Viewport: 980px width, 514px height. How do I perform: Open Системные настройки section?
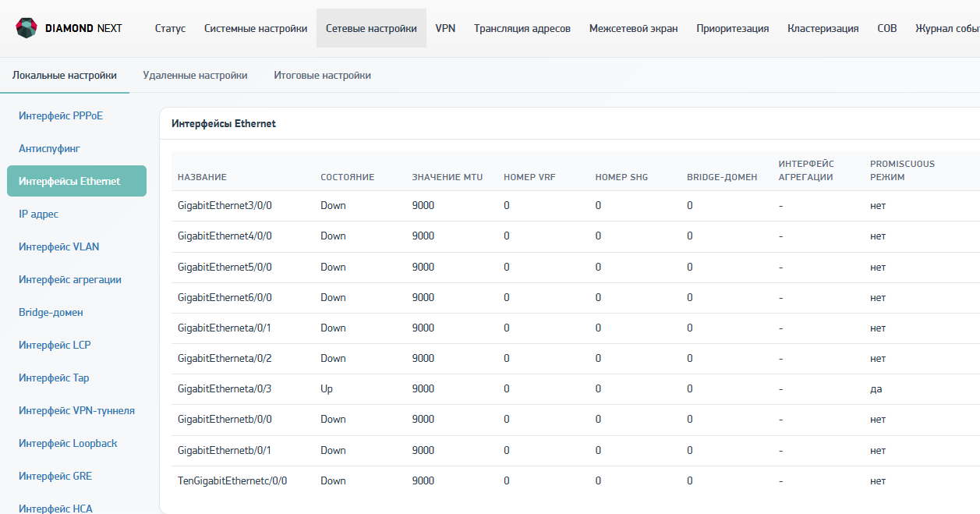pyautogui.click(x=256, y=28)
